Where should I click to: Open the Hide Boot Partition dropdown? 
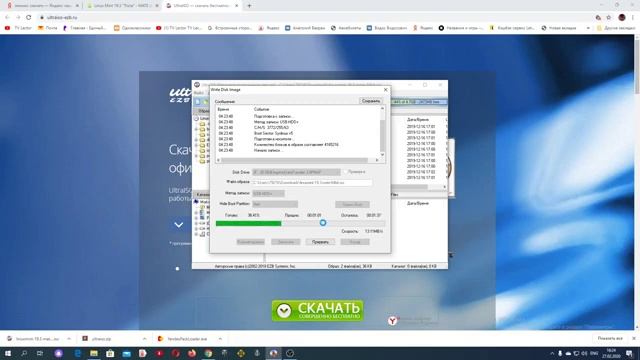click(x=275, y=204)
